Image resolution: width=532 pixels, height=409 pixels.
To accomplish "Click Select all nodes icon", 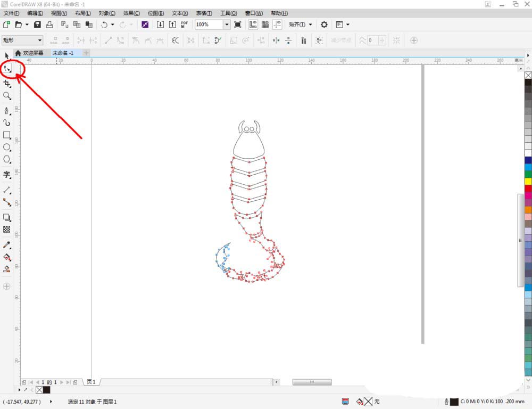I will [319, 40].
